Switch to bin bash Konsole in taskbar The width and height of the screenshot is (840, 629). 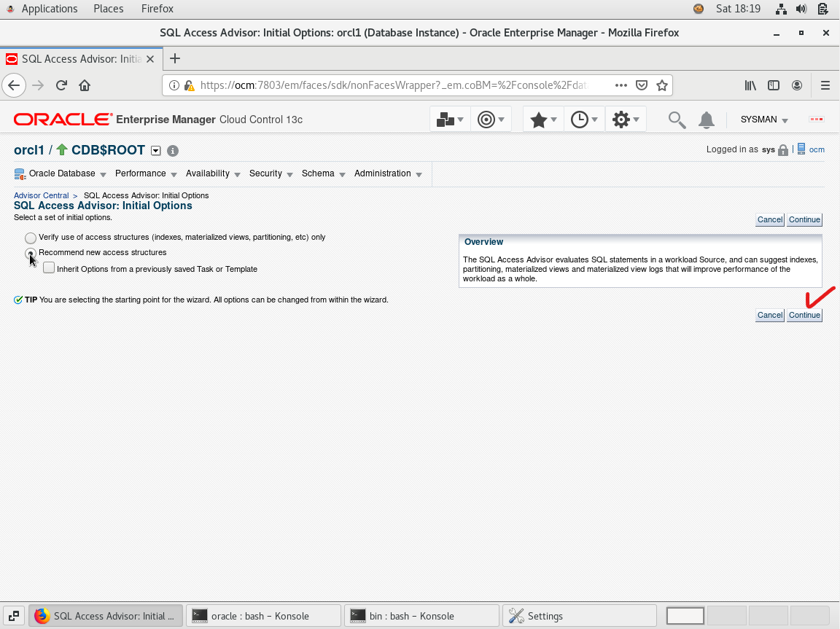421,616
